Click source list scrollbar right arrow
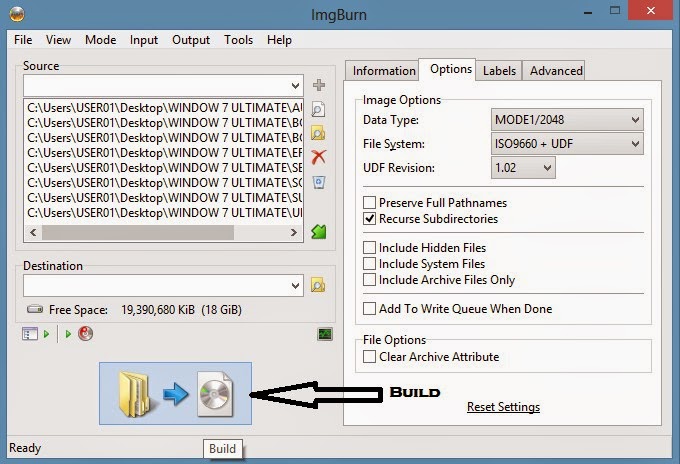This screenshot has height=464, width=680. click(294, 233)
